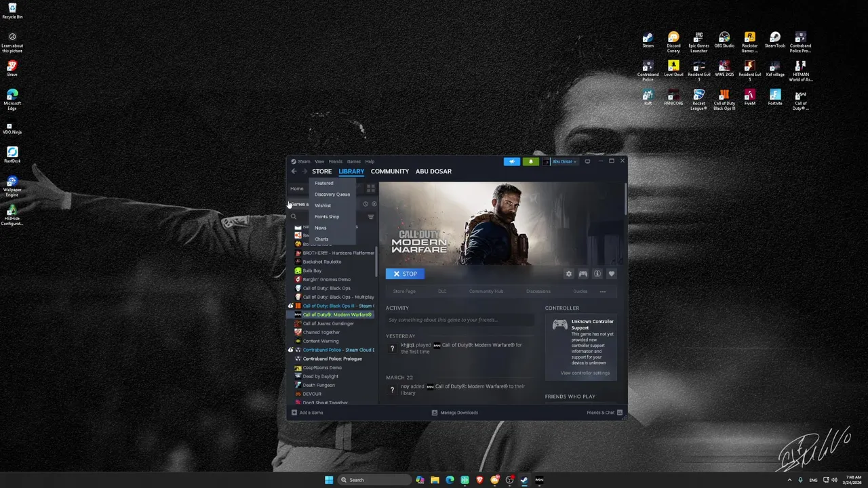Screen dimensions: 868x488
Task: Open the View menu
Action: [319, 161]
